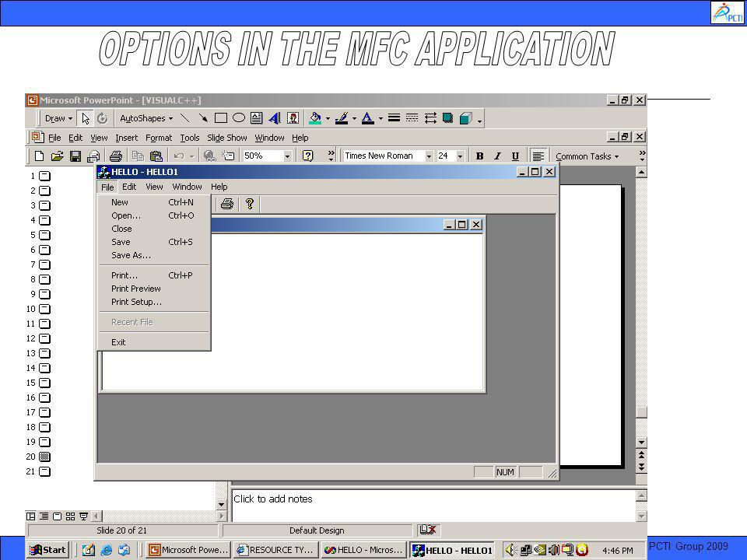The height and width of the screenshot is (560, 747).
Task: Click the spell check status icon
Action: point(428,530)
